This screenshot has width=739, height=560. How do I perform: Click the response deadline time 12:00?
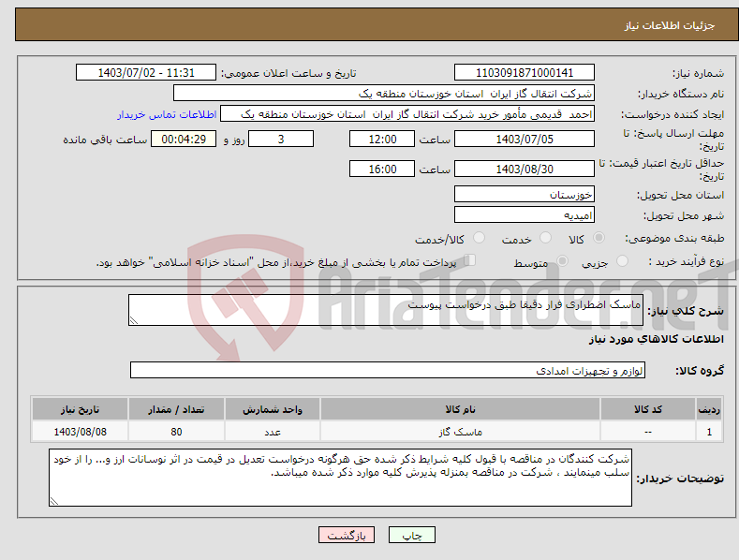(x=382, y=139)
